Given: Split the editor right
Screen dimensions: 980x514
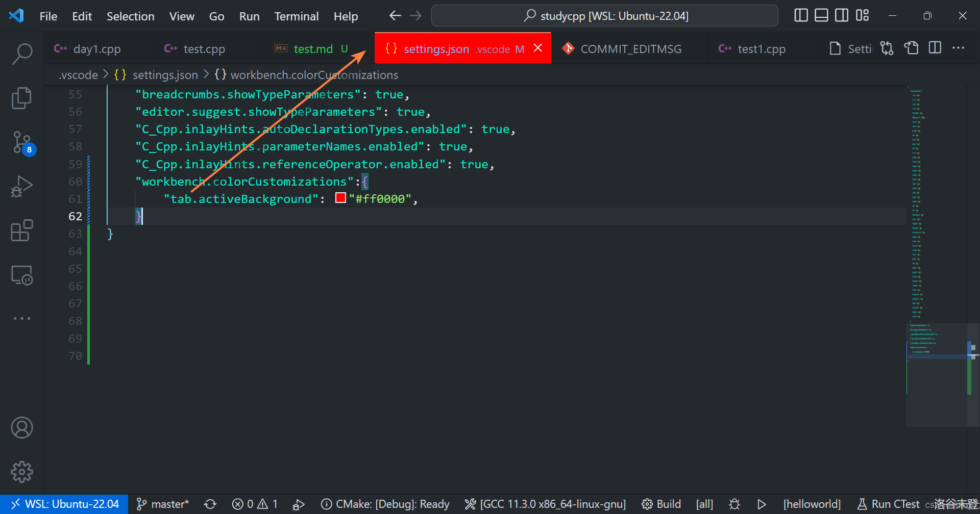Looking at the screenshot, I should coord(935,48).
